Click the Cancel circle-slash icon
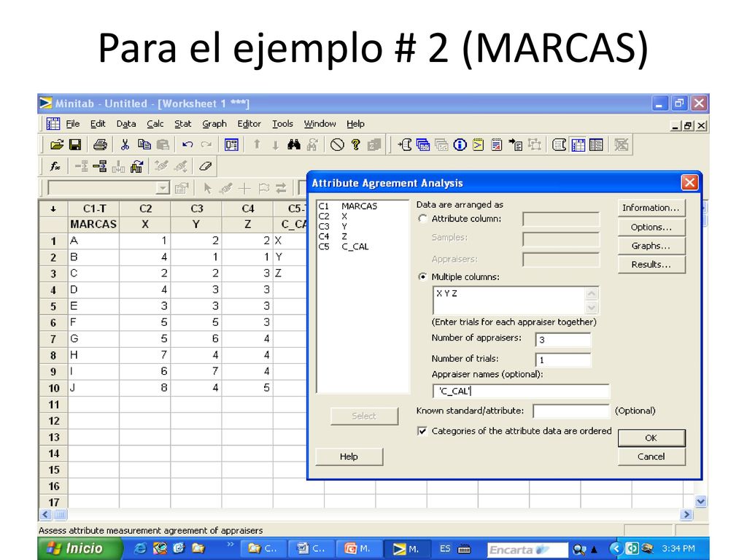 point(337,144)
